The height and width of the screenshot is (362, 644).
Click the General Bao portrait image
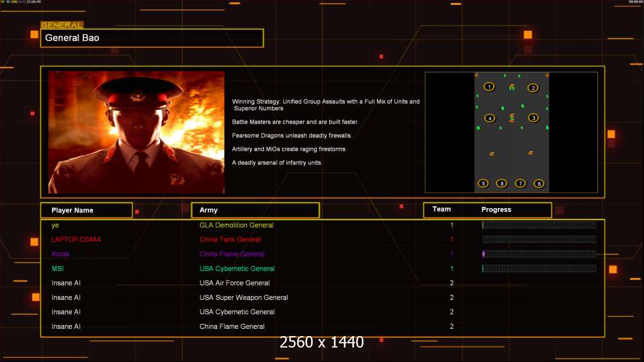coord(137,132)
